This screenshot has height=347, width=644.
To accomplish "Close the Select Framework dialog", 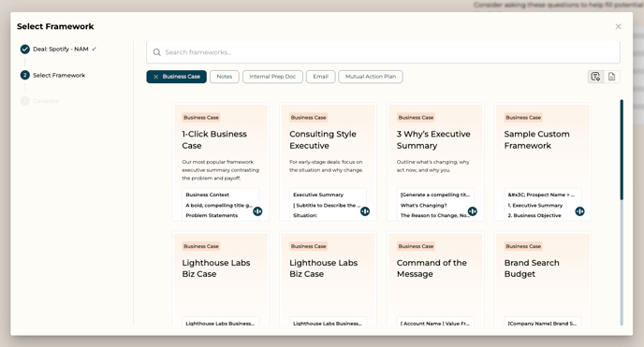I will coord(618,27).
